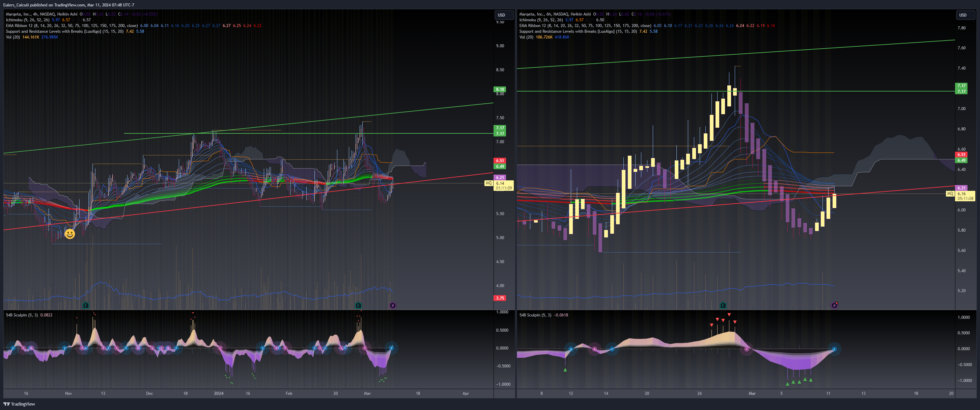Click the Feb label on 4h time axis
This screenshot has width=980, height=410.
point(289,393)
